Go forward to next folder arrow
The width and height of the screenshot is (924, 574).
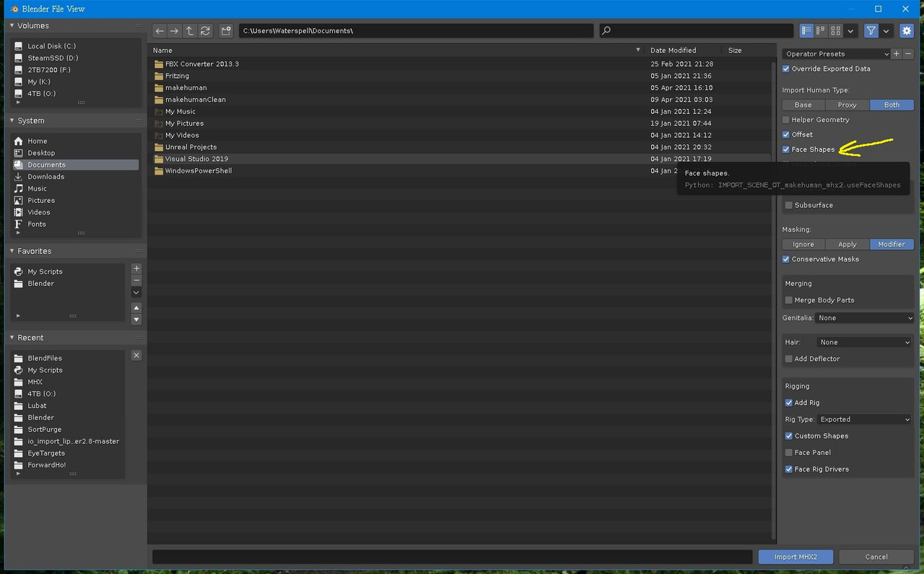(x=174, y=31)
